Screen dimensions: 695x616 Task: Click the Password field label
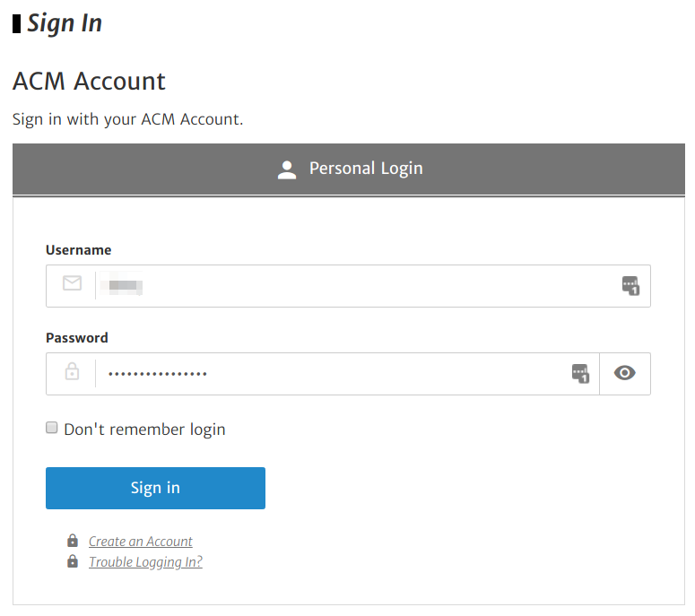(77, 338)
